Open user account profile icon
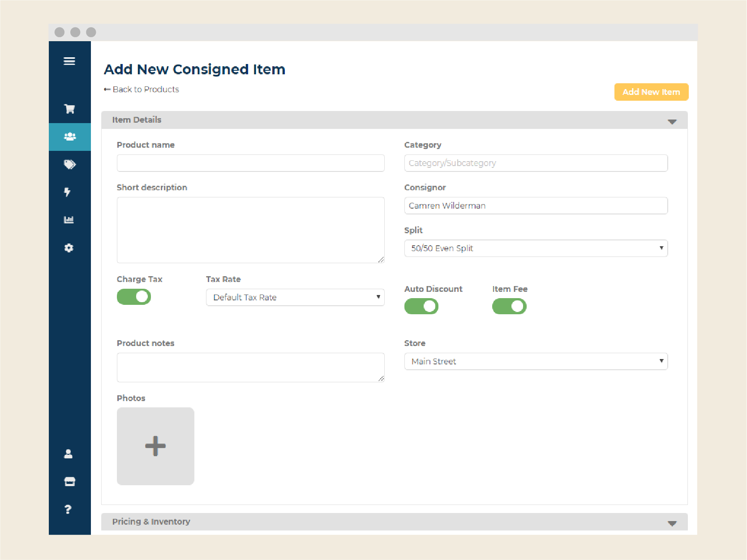The height and width of the screenshot is (560, 747). point(69,454)
